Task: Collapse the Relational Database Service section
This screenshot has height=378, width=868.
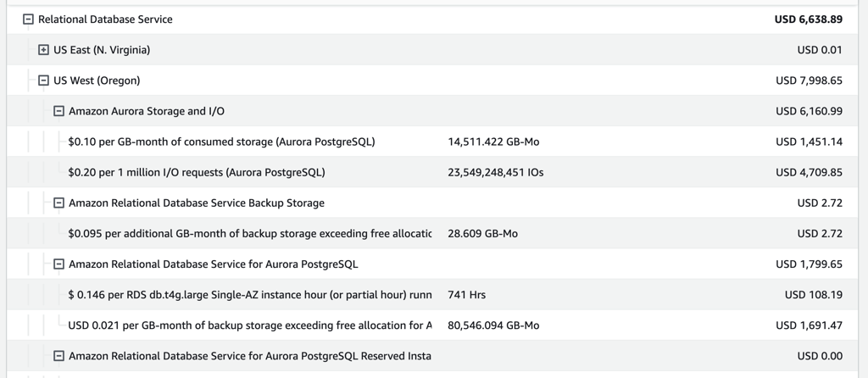Action: pos(28,19)
